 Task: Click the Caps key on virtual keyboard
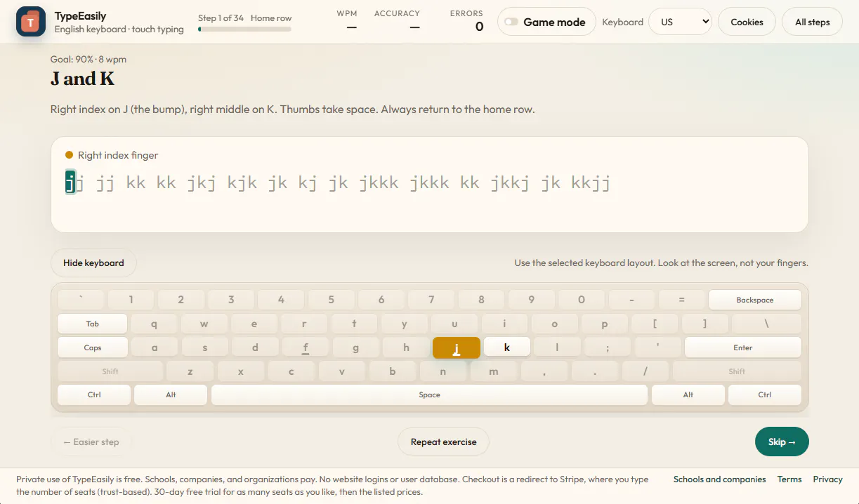[x=93, y=347]
